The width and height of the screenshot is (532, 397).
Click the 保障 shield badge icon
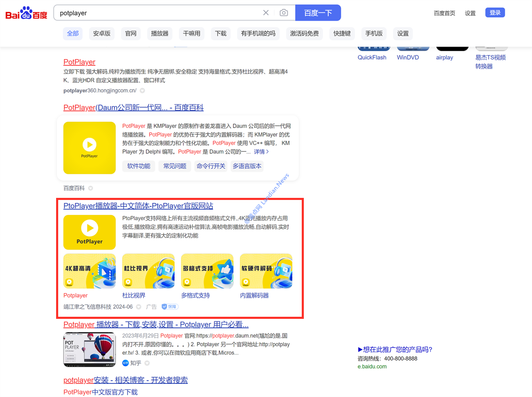(170, 307)
